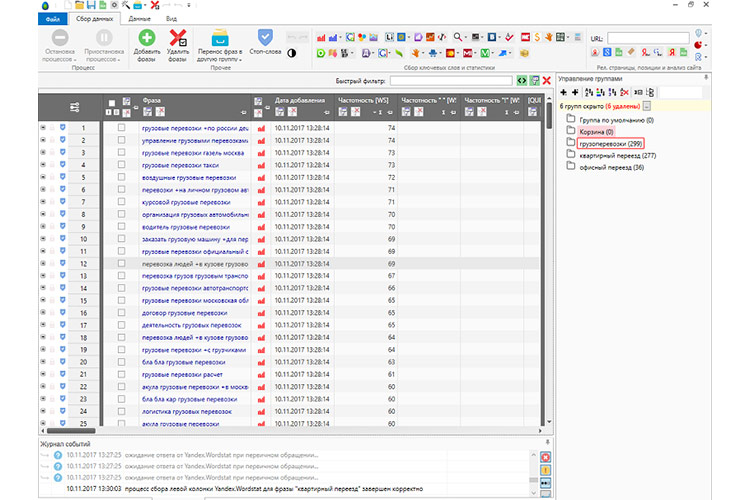Sort by the Дата добавления column header
Viewport: 750px width, 500px height.
point(300,100)
